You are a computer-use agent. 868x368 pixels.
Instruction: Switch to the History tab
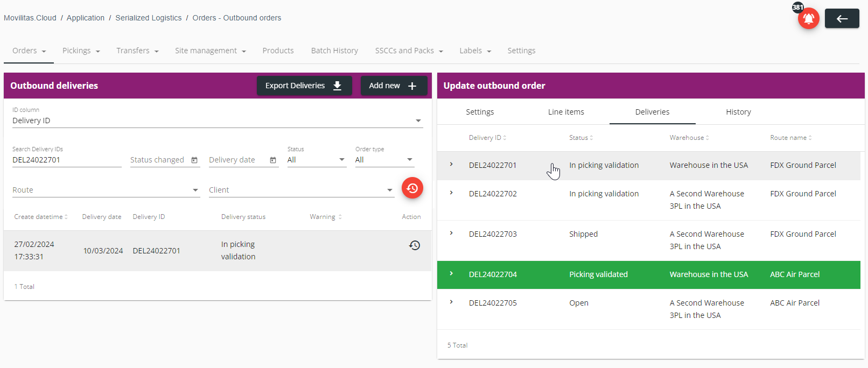tap(738, 112)
